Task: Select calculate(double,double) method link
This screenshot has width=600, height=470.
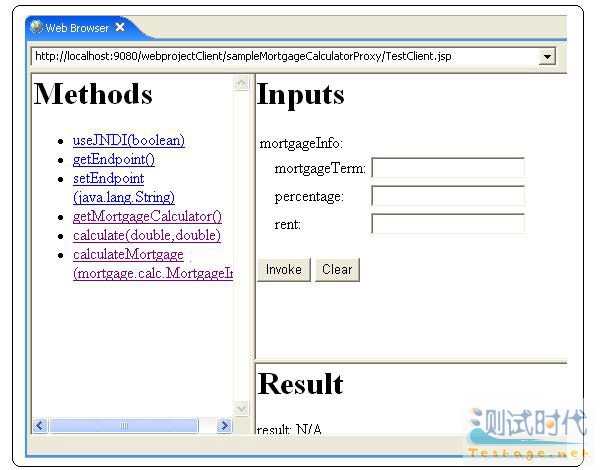Action: click(146, 235)
